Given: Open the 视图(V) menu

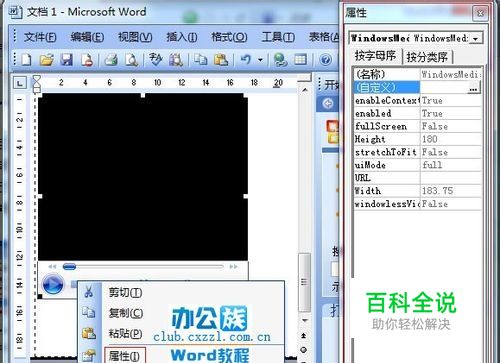Looking at the screenshot, I should (135, 37).
